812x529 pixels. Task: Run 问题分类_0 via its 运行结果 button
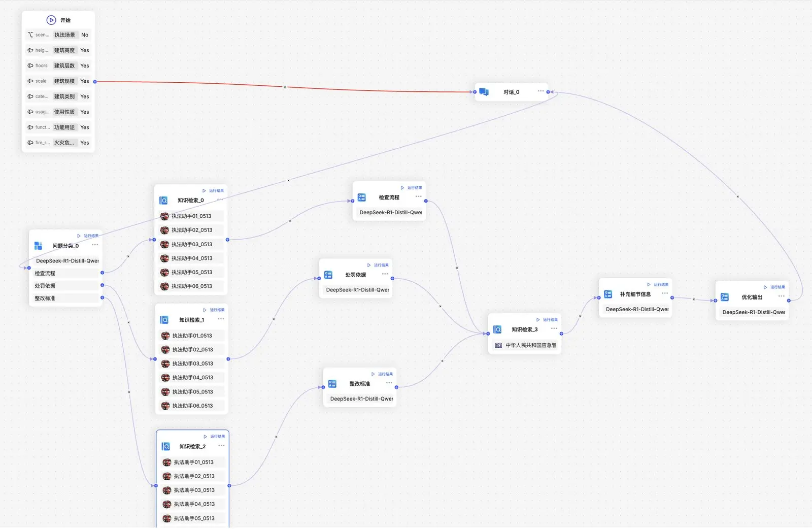tap(88, 236)
